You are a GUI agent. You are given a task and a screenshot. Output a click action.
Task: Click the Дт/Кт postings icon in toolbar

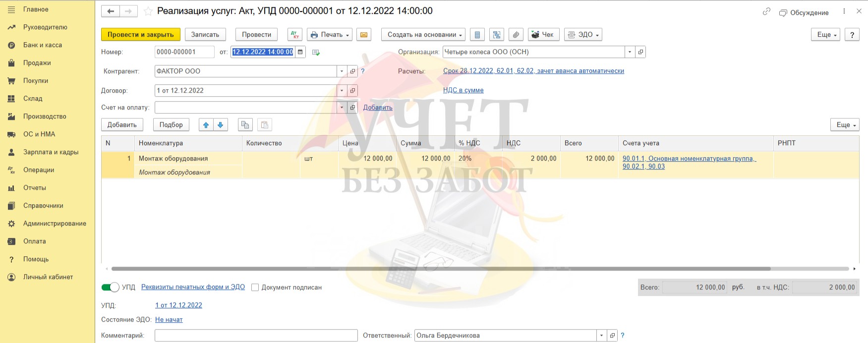295,35
